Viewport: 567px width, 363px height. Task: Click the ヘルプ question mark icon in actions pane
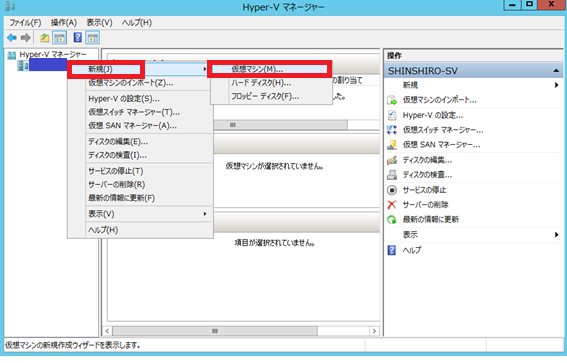pyautogui.click(x=392, y=250)
